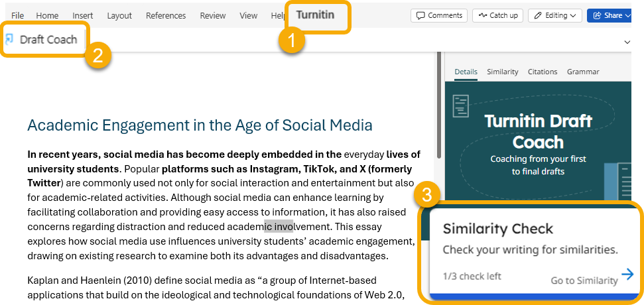This screenshot has height=305, width=644.
Task: Click the Draft Coach icon
Action: 9,39
